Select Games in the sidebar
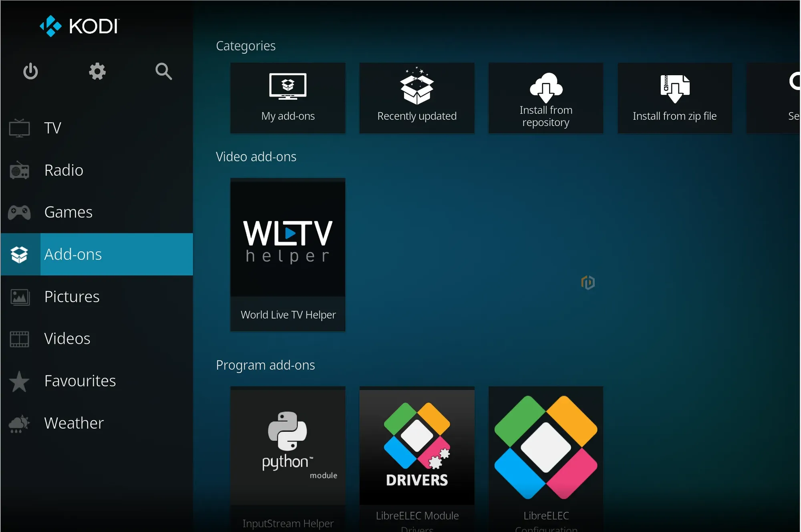Image resolution: width=801 pixels, height=532 pixels. [97, 213]
